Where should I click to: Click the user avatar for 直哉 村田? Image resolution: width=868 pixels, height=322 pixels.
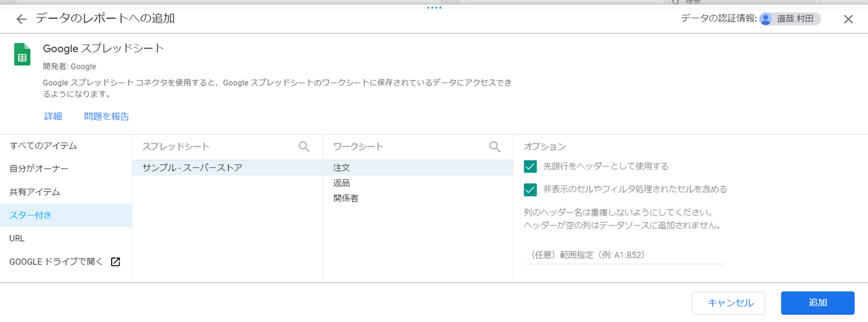point(766,19)
